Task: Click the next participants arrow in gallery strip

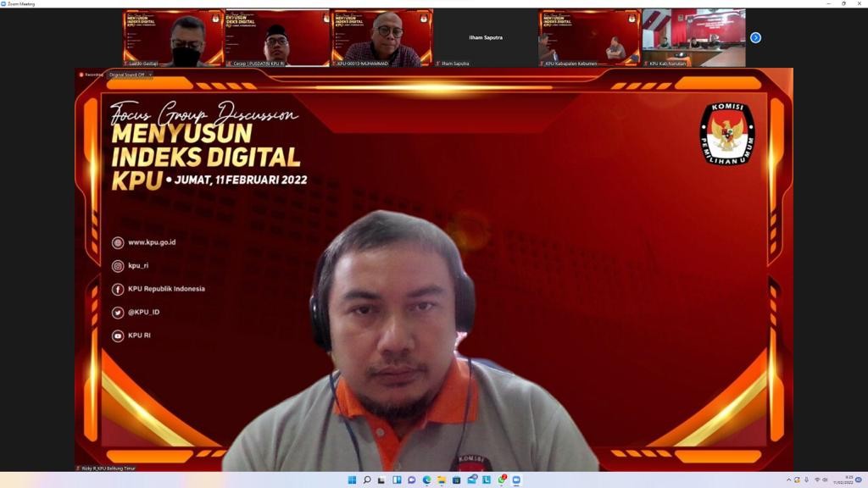Action: [x=755, y=37]
